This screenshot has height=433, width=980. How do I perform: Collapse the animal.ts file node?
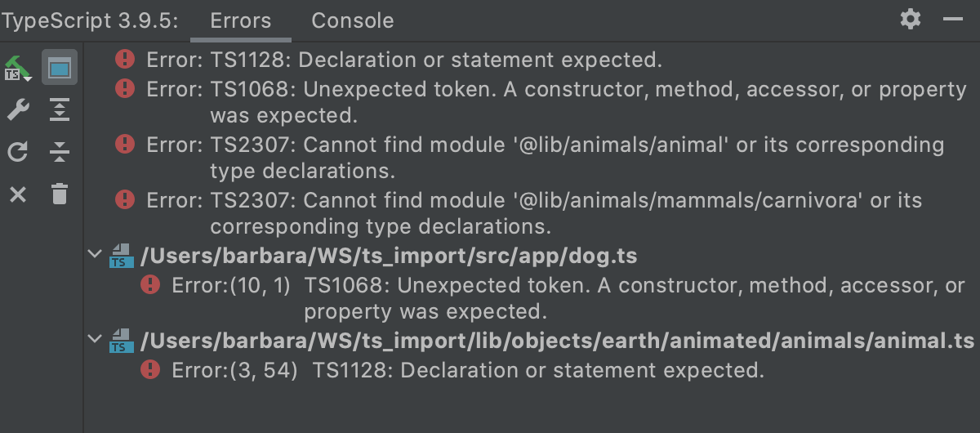(x=95, y=340)
